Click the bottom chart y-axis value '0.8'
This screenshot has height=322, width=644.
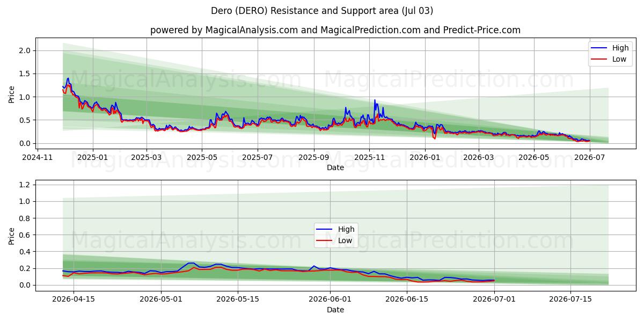coord(26,218)
